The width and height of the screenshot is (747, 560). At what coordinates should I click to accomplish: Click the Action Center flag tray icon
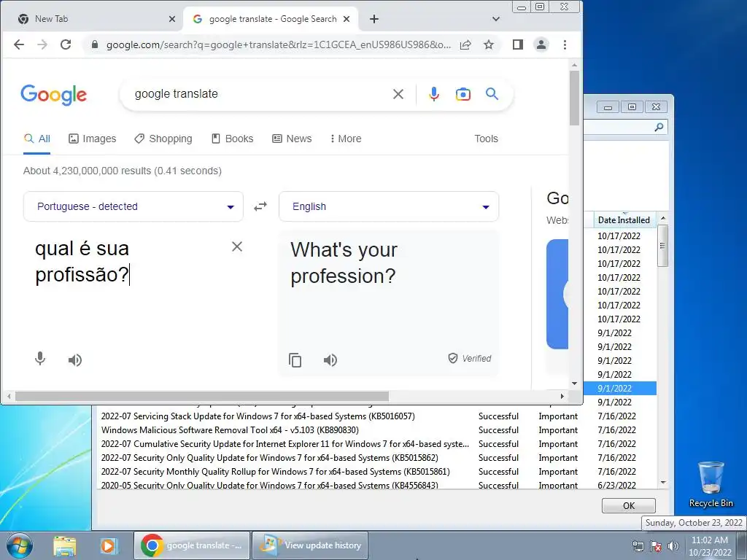pyautogui.click(x=656, y=546)
